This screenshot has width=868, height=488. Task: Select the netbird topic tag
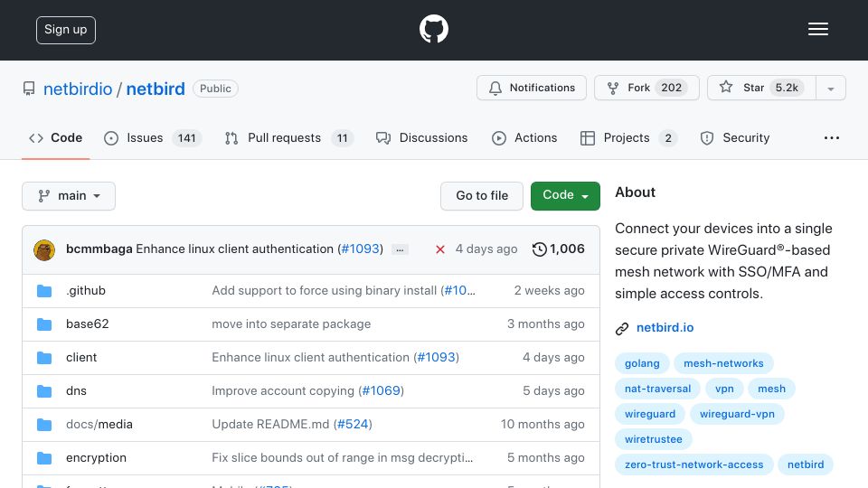point(806,465)
